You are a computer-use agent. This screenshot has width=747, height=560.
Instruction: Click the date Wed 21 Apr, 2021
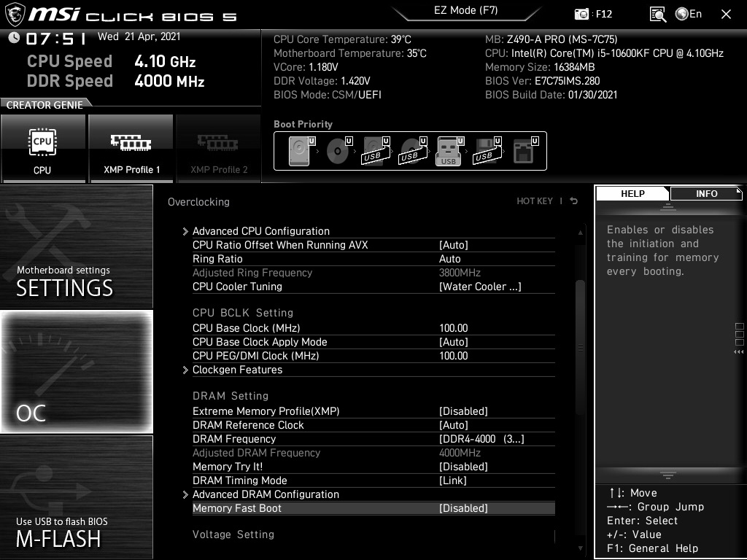coord(139,36)
